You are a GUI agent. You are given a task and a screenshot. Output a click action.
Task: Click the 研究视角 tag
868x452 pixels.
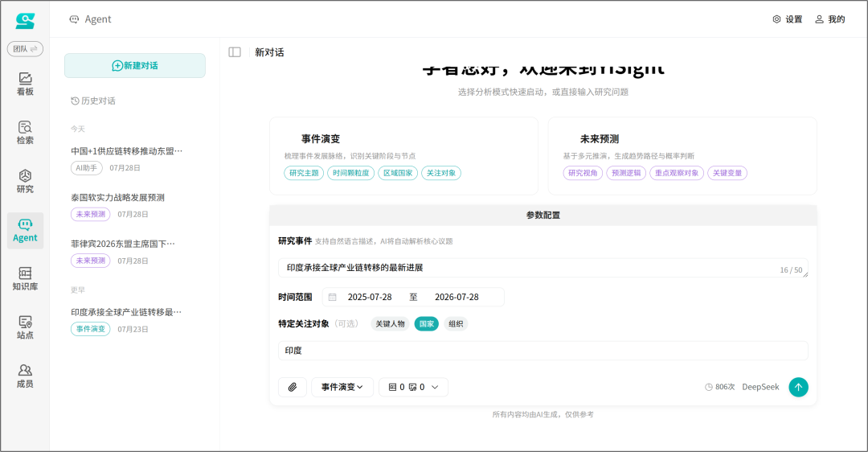coord(583,173)
